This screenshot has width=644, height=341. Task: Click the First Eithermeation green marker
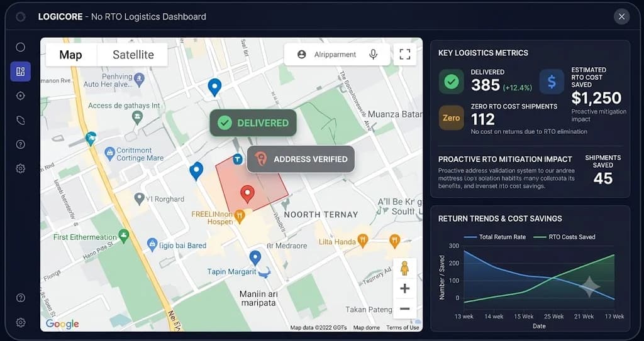click(x=123, y=236)
